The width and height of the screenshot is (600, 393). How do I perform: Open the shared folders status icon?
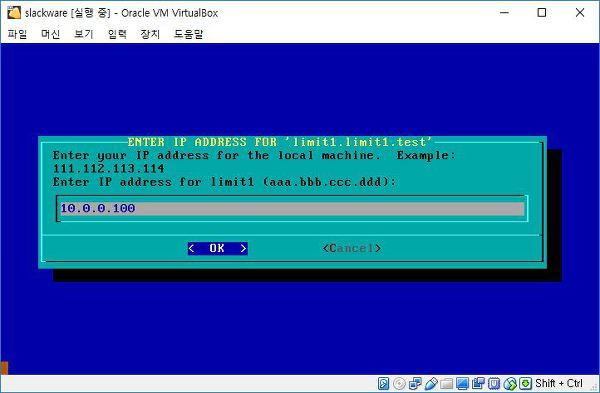447,383
